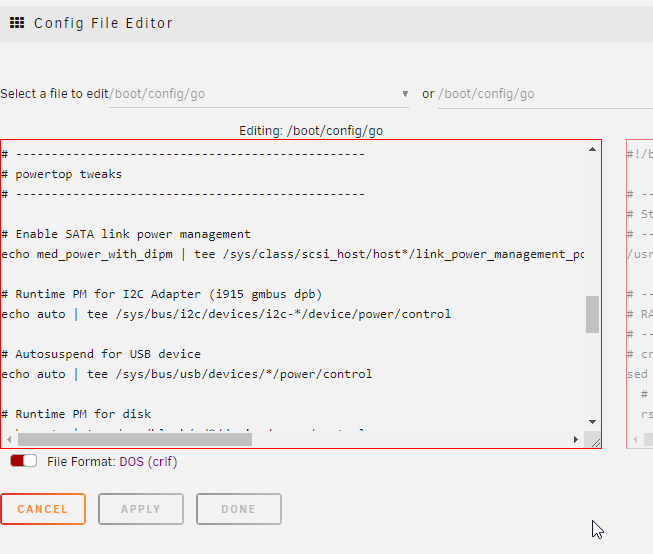The image size is (653, 554).
Task: Click the vertical scrollbar thumb in the editor
Action: pos(592,314)
